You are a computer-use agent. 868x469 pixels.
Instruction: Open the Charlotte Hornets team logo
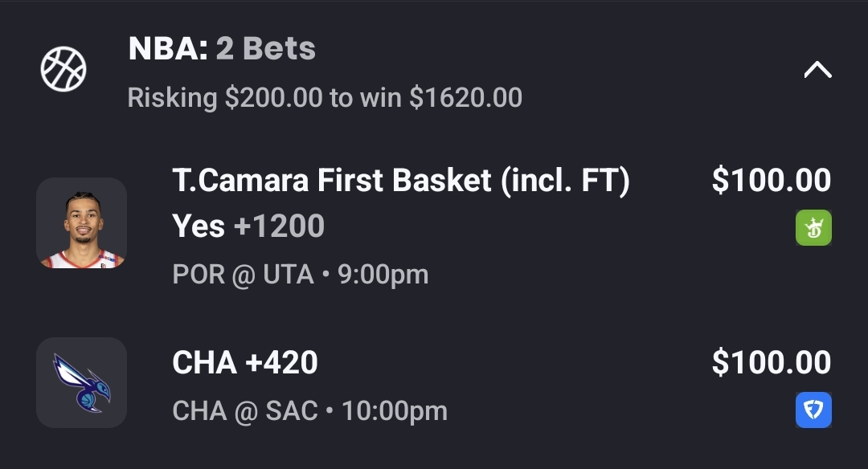click(x=81, y=382)
